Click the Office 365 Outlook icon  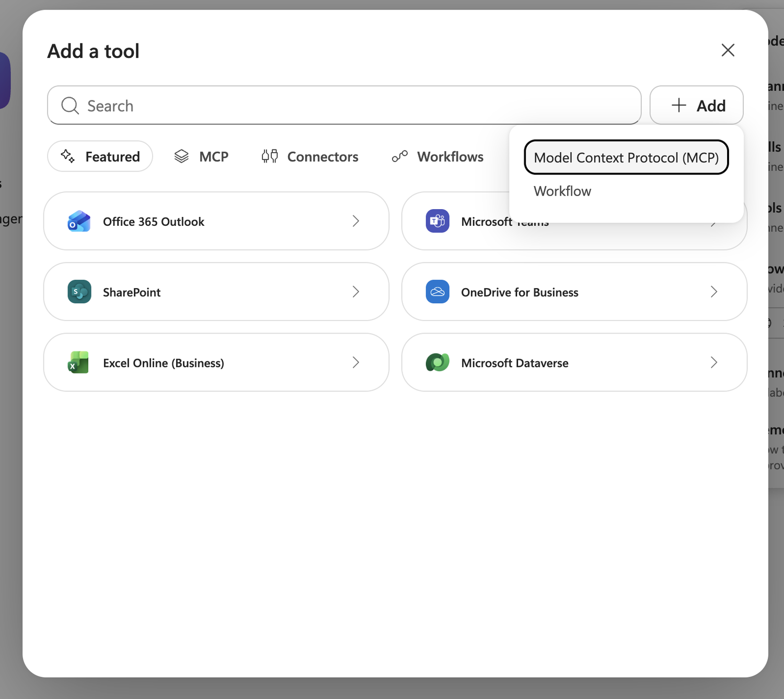point(79,221)
